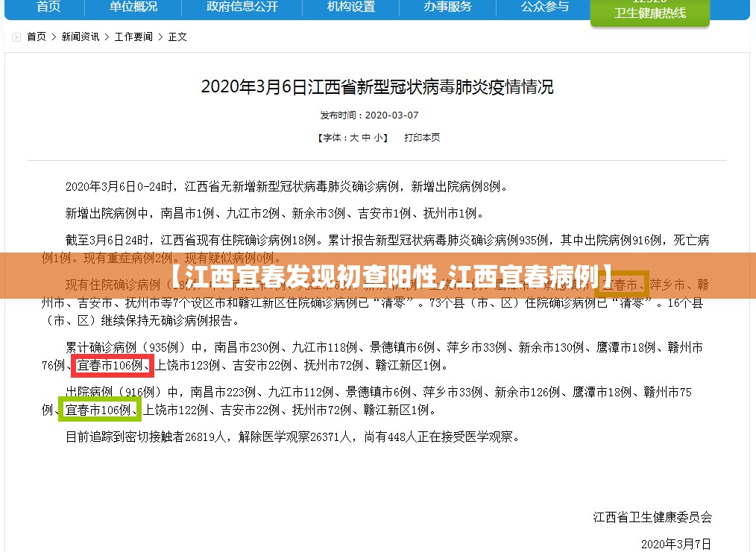
Task: Open the 政府信息公开 menu item
Action: click(x=242, y=6)
